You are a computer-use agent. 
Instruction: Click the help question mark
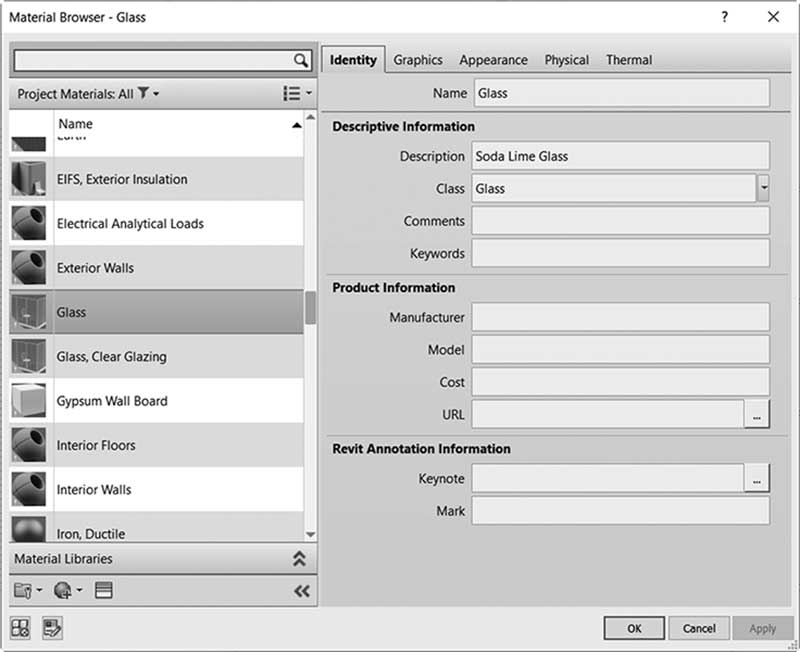724,17
